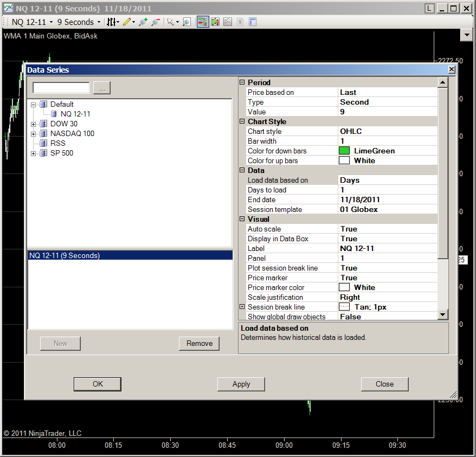Open the chart style bars dropdown icon

113,22
